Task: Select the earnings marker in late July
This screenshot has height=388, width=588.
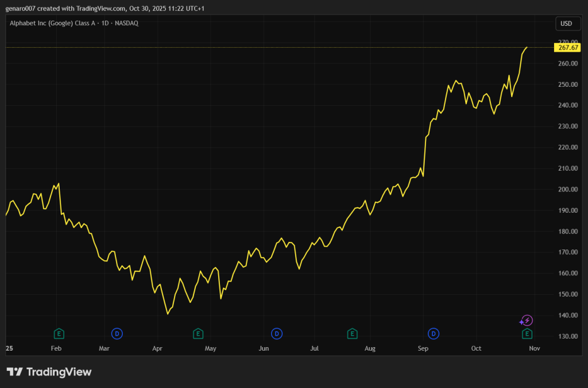Action: point(353,333)
